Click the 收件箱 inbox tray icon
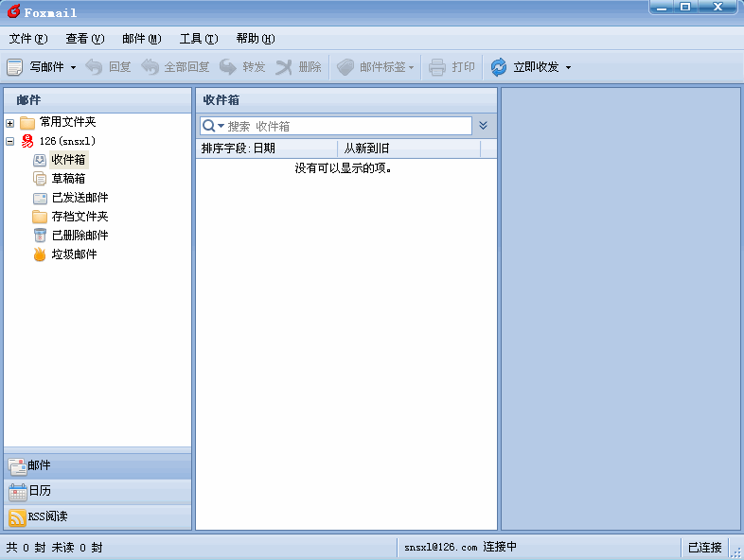 coord(40,160)
